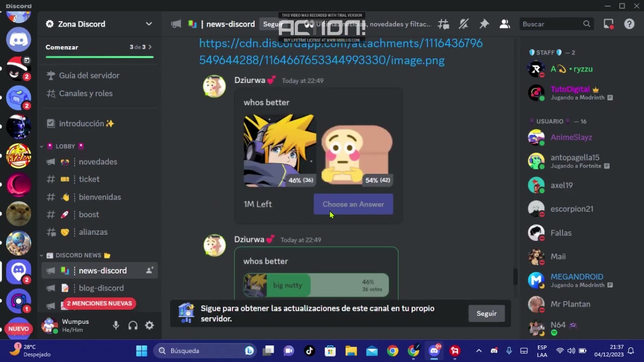Click the Buscar search field
Screen dimensions: 644x362
click(x=556, y=24)
